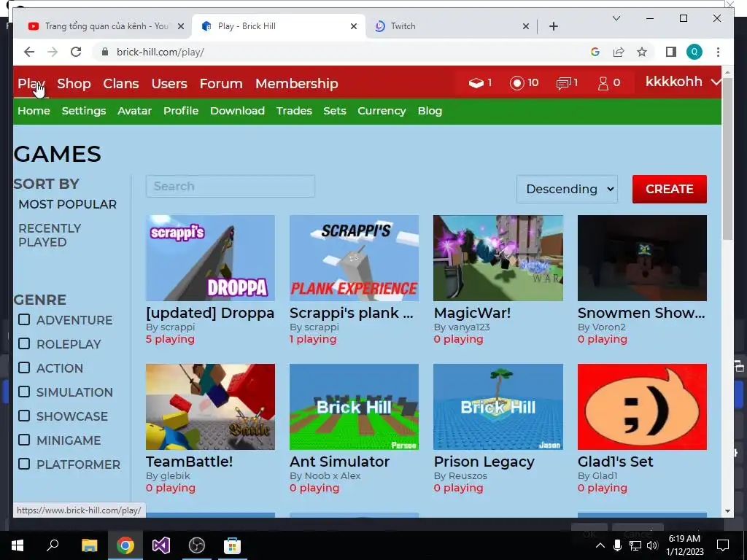Toggle the browser side panel icon

pos(671,52)
